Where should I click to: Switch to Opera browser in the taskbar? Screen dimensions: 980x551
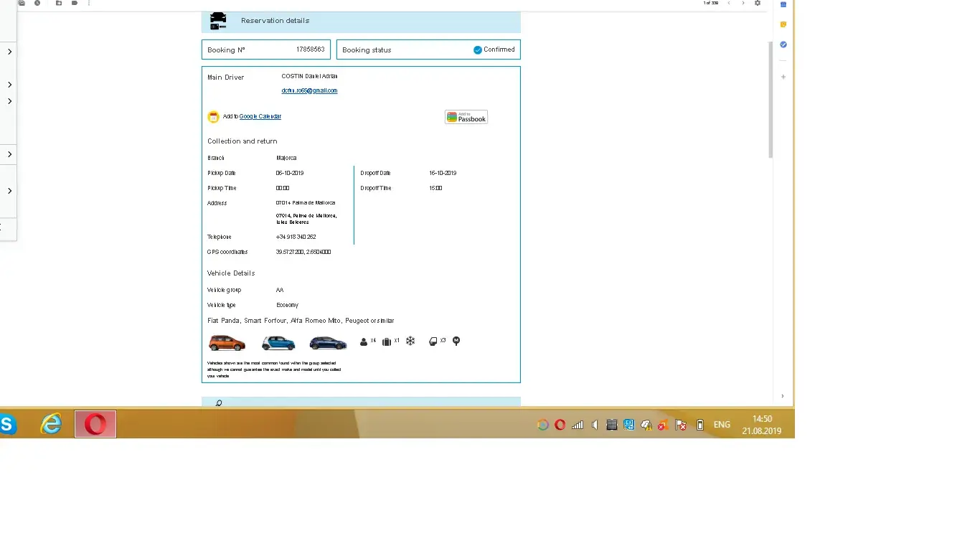tap(95, 424)
